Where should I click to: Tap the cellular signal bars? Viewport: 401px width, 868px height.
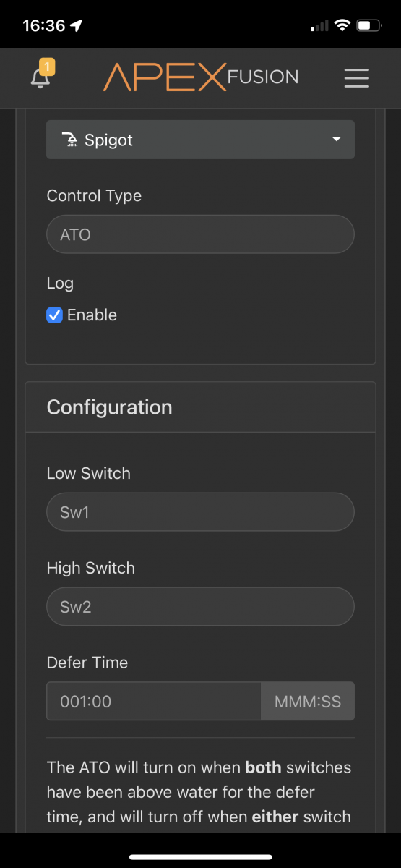319,27
